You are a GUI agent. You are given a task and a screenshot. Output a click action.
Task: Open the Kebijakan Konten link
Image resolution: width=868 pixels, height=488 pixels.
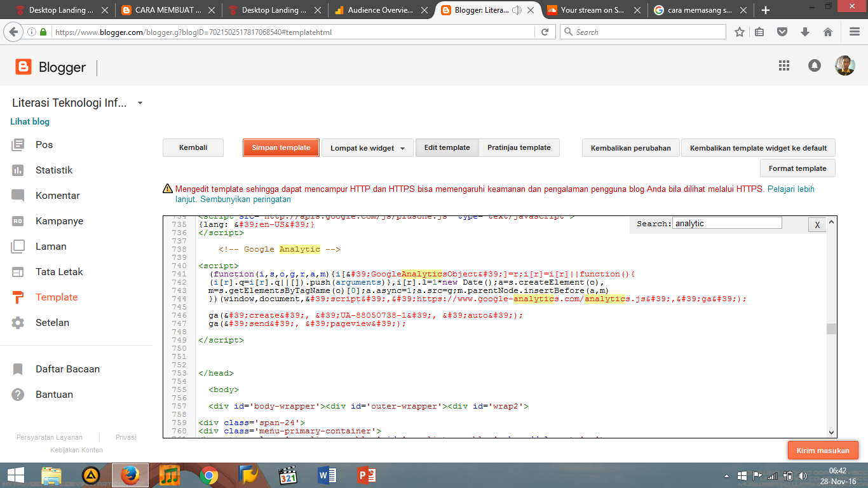76,450
